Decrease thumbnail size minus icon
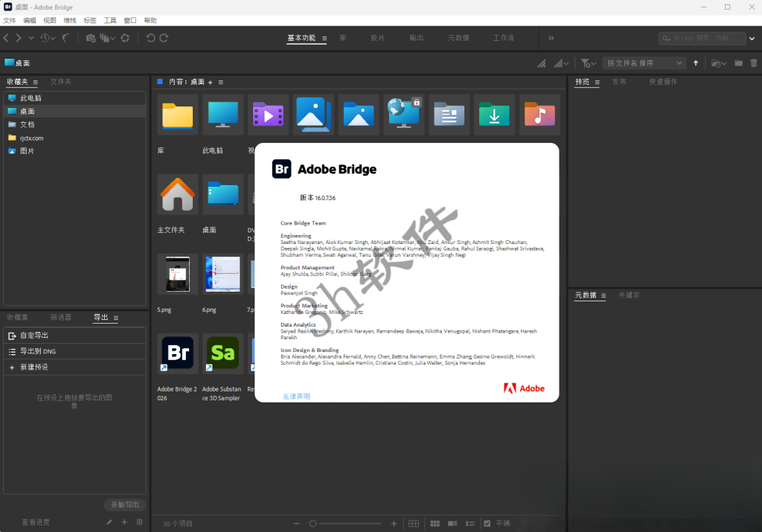The width and height of the screenshot is (762, 532). [296, 524]
